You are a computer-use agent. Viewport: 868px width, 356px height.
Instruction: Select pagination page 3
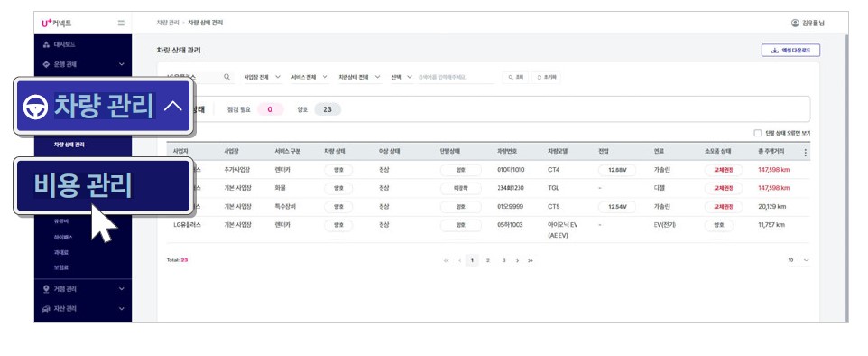click(x=503, y=260)
